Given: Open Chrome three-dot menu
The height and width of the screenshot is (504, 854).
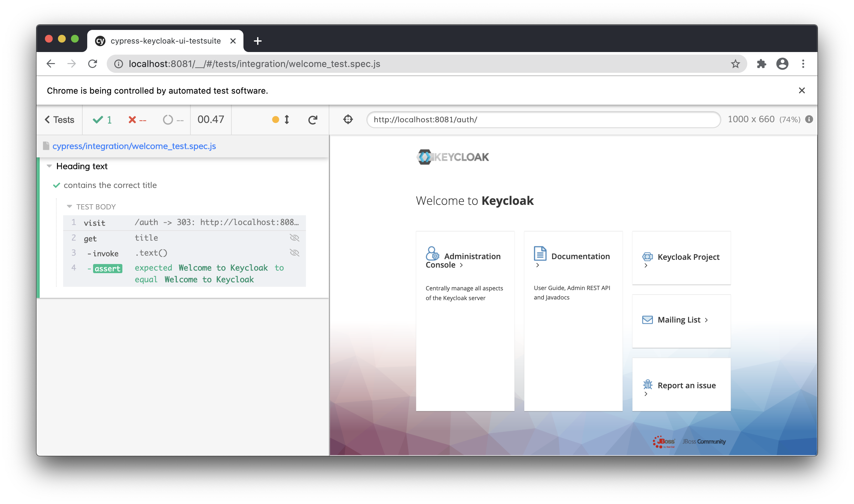Looking at the screenshot, I should click(x=803, y=64).
